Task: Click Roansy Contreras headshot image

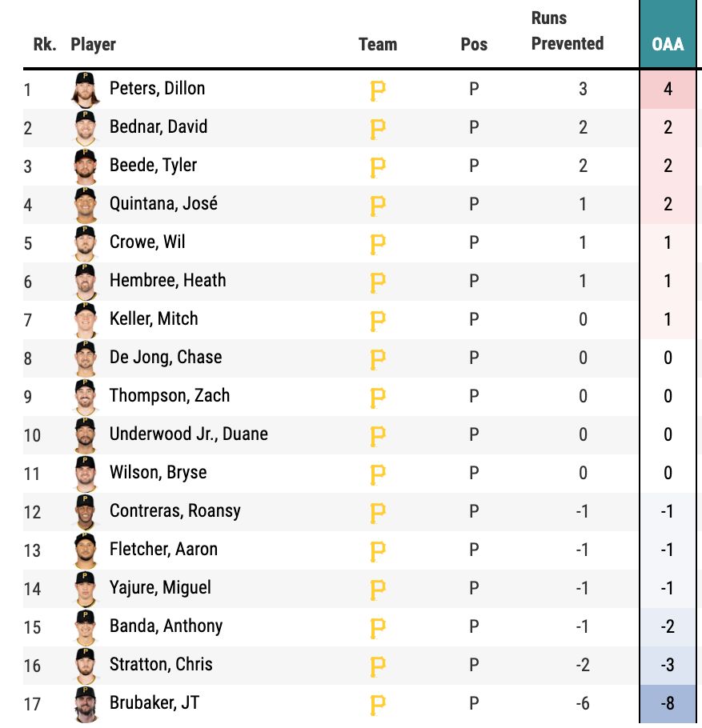Action: (86, 512)
